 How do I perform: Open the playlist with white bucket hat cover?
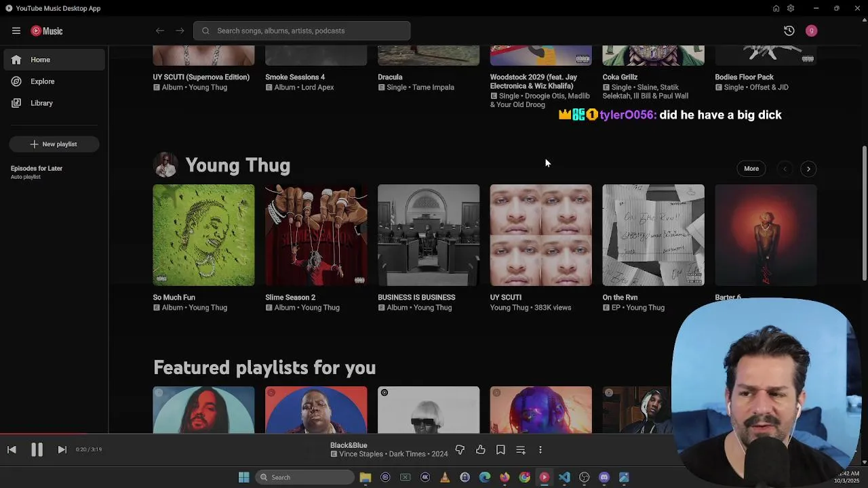pos(429,409)
